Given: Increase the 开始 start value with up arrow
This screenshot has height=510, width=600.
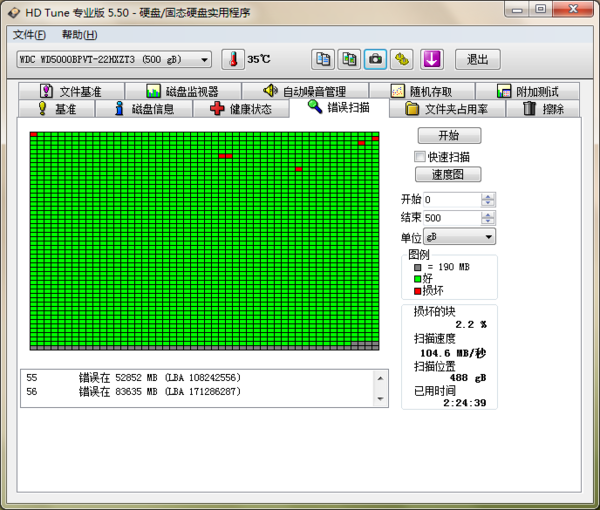Looking at the screenshot, I should coord(488,196).
